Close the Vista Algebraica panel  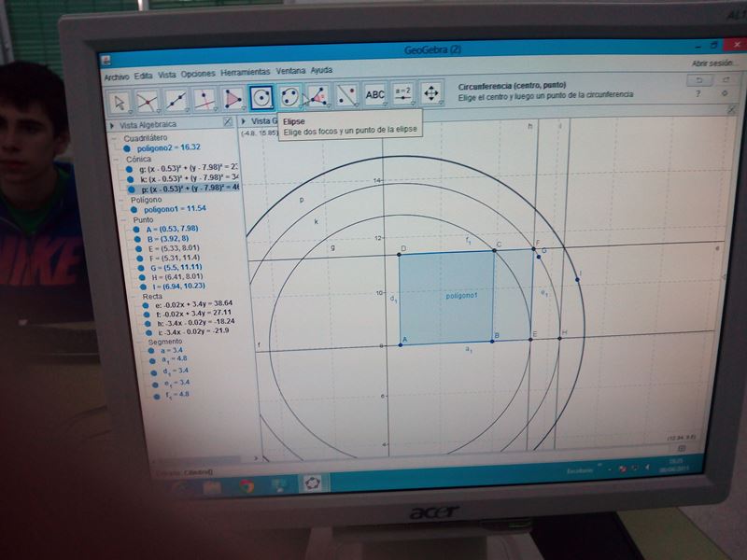click(x=228, y=122)
